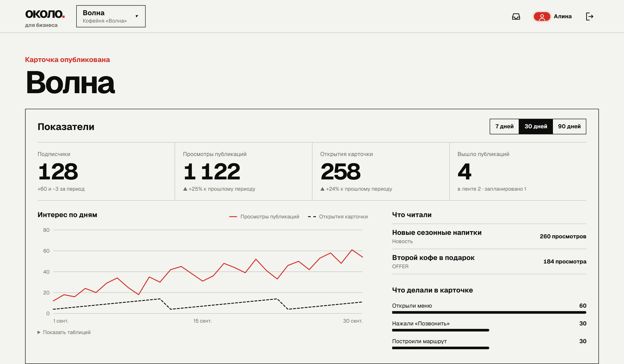Screen dimensions: 624x364
Task: Click Что делали в карточке heading
Action: coord(433,290)
